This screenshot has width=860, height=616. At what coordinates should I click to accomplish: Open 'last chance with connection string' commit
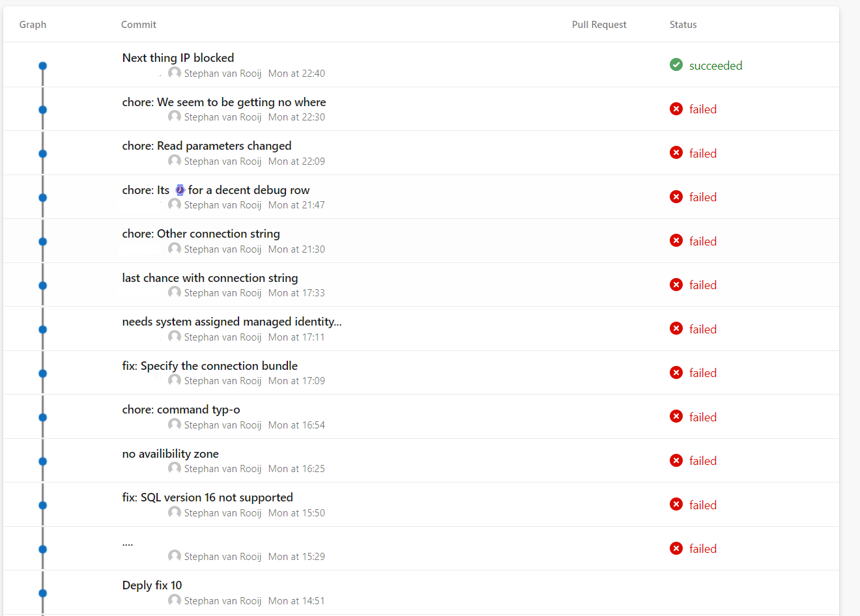point(210,278)
